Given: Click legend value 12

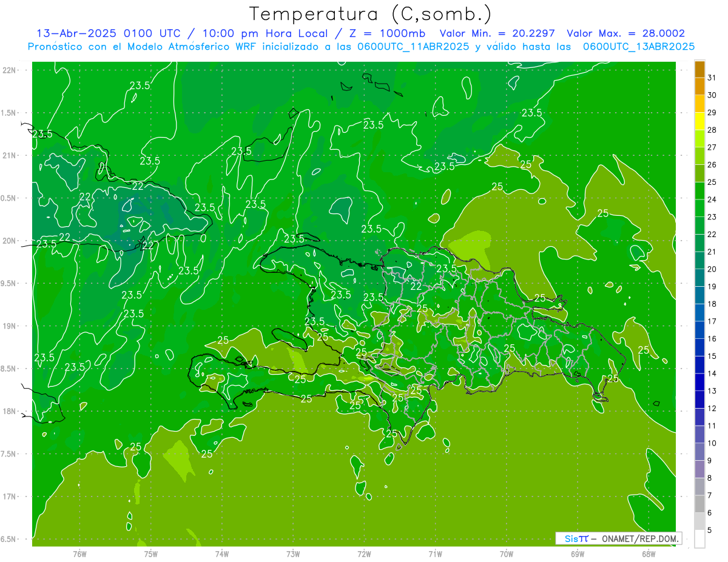Looking at the screenshot, I should [712, 409].
